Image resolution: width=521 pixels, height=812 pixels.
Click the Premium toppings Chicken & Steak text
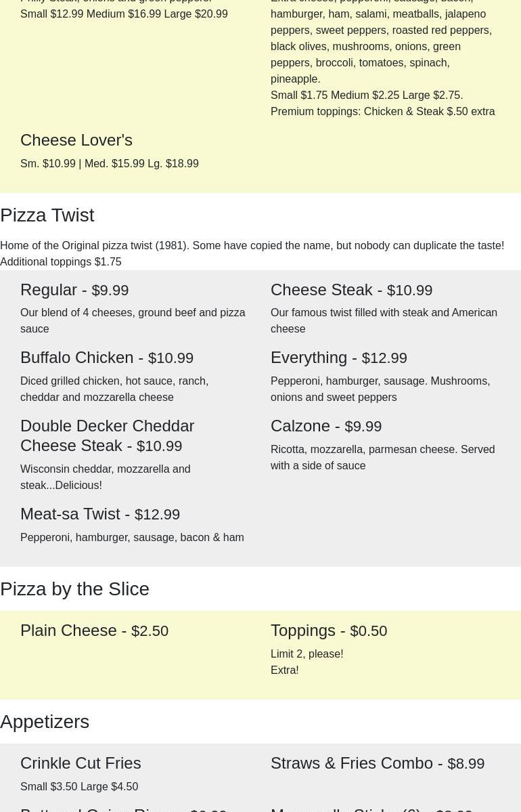(382, 111)
